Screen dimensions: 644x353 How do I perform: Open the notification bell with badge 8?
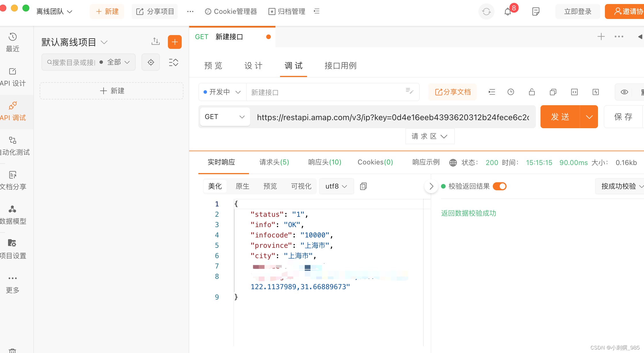tap(508, 11)
